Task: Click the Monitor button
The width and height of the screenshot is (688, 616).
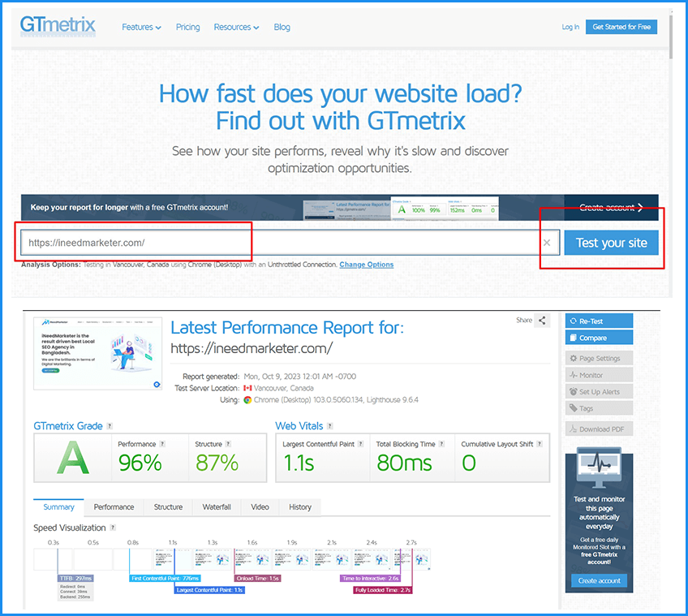Action: coord(599,375)
